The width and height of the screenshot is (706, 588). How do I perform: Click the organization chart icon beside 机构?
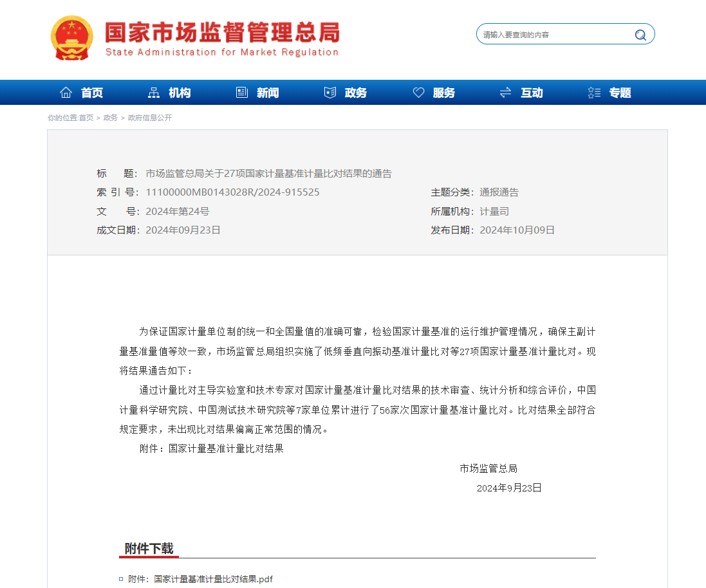coord(154,93)
